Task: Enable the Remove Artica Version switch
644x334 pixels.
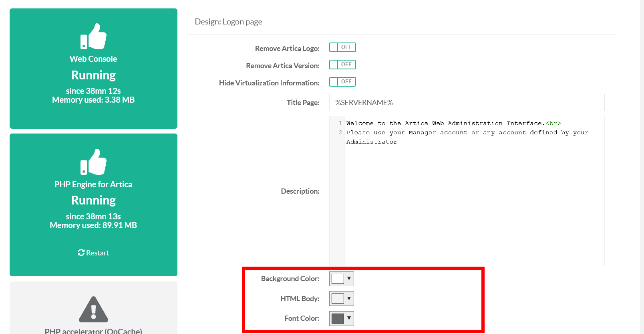Action: [x=342, y=65]
